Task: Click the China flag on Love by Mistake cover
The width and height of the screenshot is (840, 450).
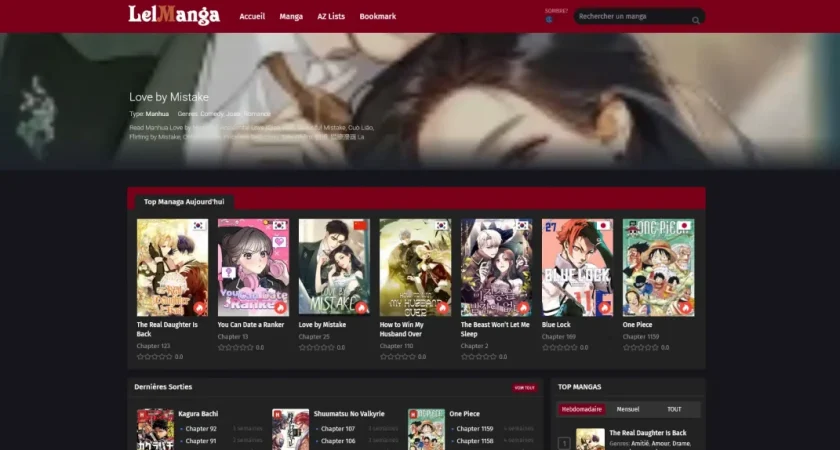Action: (361, 227)
